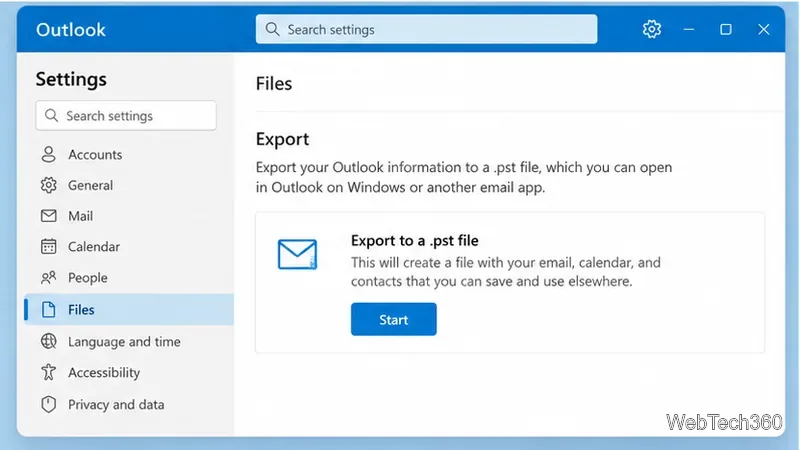This screenshot has height=450, width=800.
Task: Click the Mail envelope icon in sidebar
Action: 48,216
